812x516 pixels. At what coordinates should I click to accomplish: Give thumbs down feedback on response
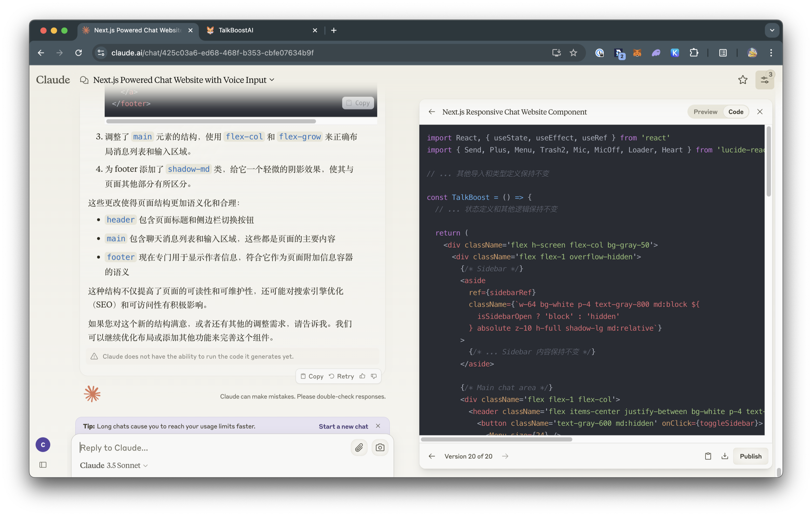[x=374, y=376]
